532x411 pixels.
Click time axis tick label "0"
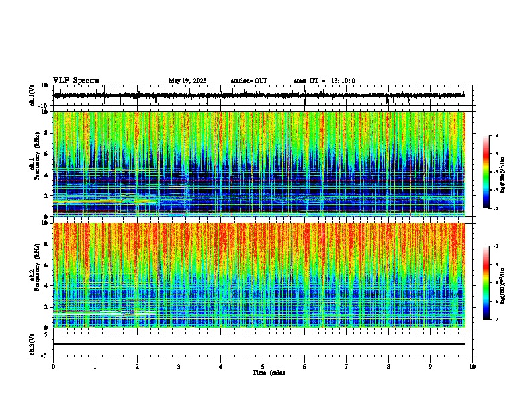53,367
